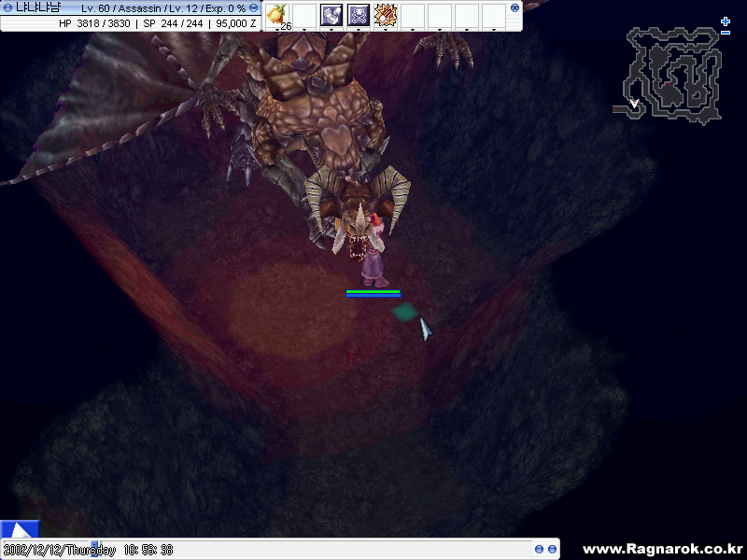Zoom in the minimap with the plus icon
The height and width of the screenshot is (560, 747).
coord(726,21)
